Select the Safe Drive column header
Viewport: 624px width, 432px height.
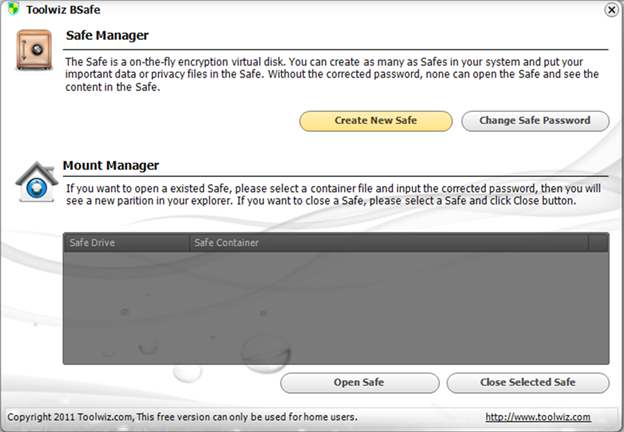click(x=125, y=242)
